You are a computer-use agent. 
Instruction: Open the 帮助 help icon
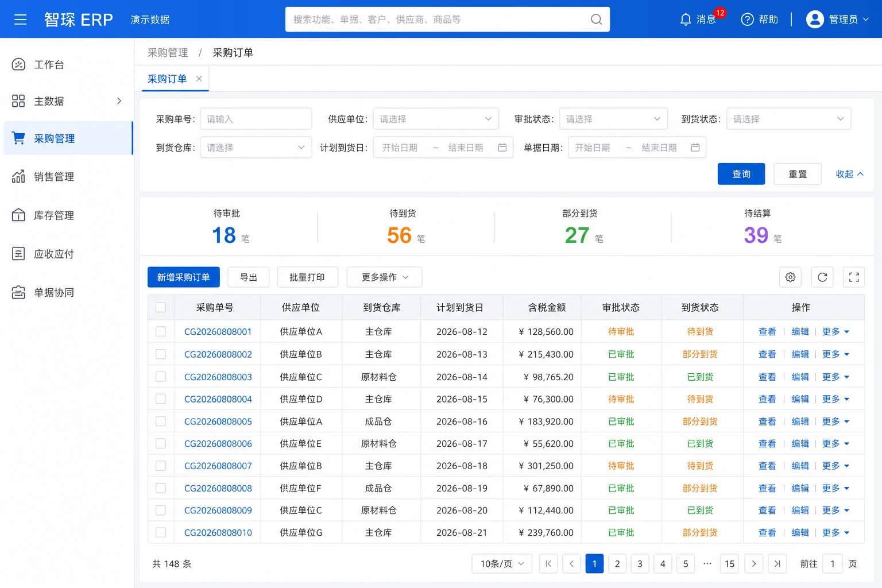point(747,20)
